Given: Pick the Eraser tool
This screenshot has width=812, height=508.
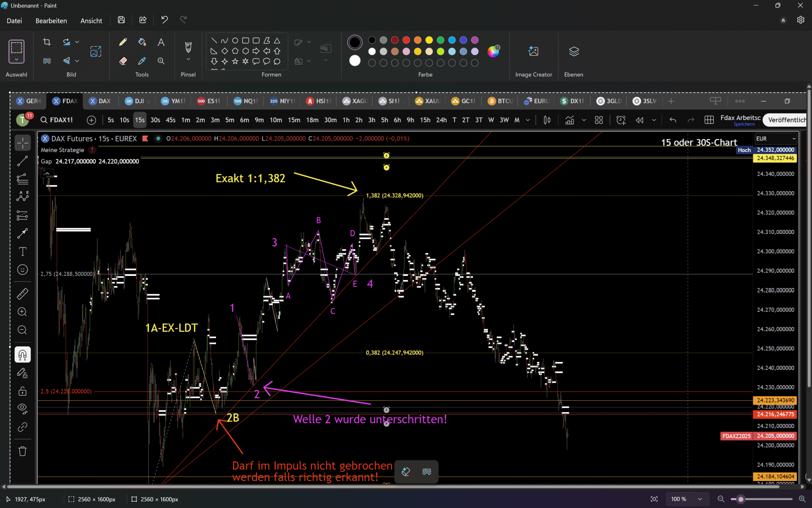Looking at the screenshot, I should pos(123,61).
